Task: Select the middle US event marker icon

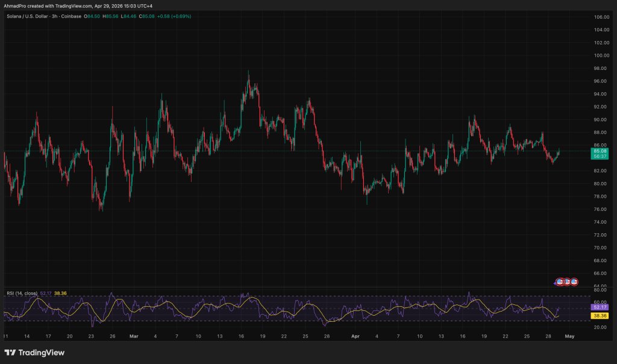Action: pos(567,281)
